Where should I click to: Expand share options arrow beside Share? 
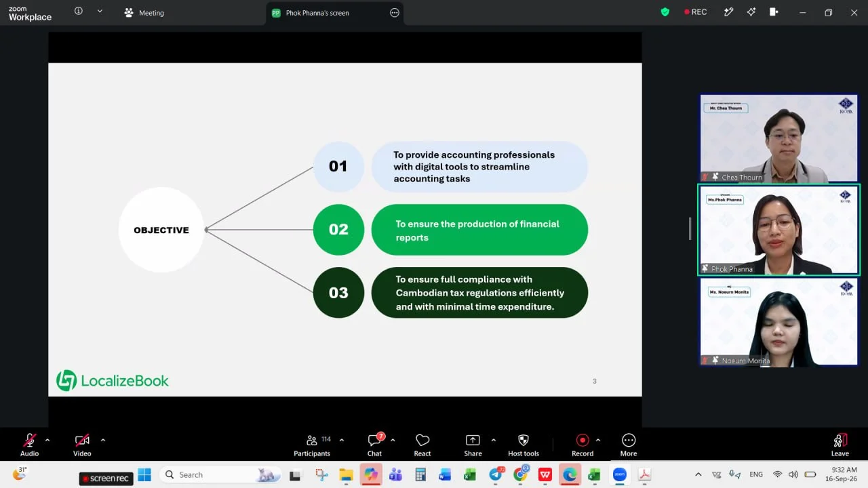493,440
